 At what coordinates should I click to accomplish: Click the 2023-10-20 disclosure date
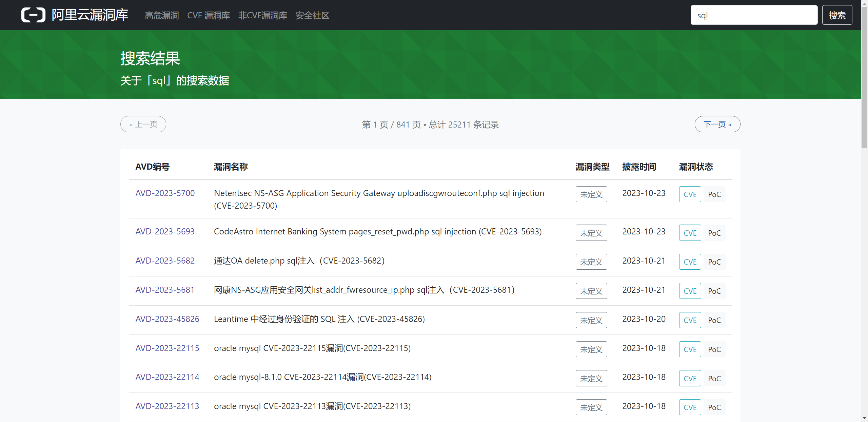[x=644, y=319]
